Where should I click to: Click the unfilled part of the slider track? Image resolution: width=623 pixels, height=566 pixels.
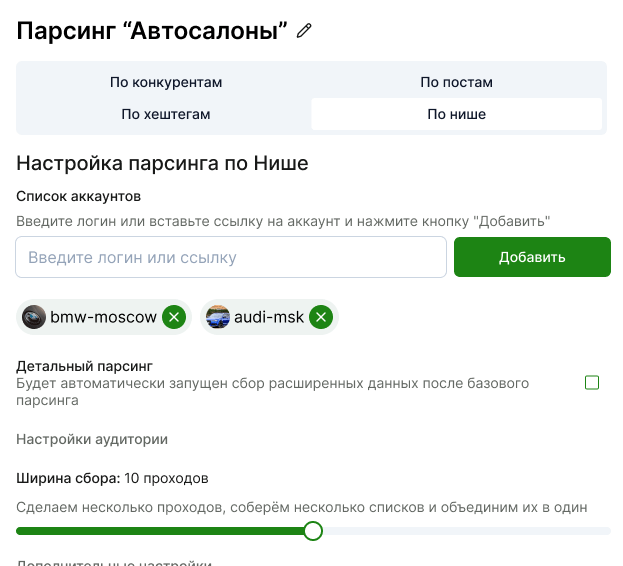[466, 531]
